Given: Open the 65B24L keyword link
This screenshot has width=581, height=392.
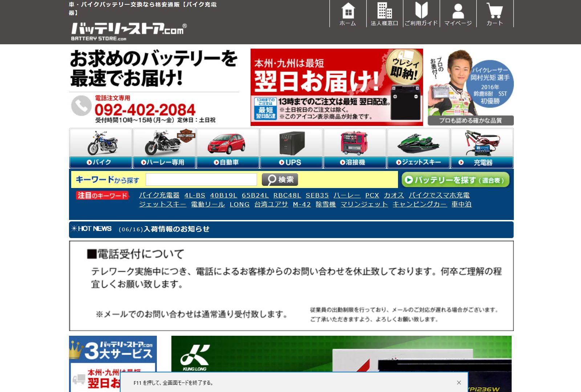Looking at the screenshot, I should (x=255, y=195).
